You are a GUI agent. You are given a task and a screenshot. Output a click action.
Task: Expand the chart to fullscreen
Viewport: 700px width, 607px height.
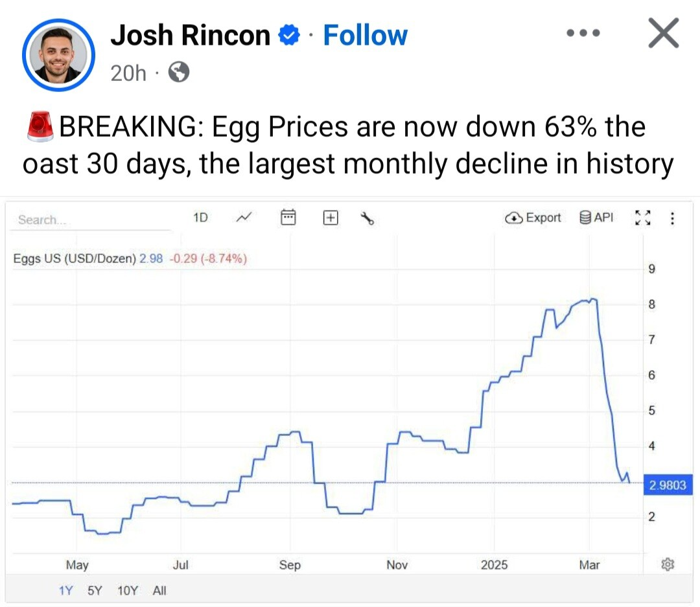point(642,218)
